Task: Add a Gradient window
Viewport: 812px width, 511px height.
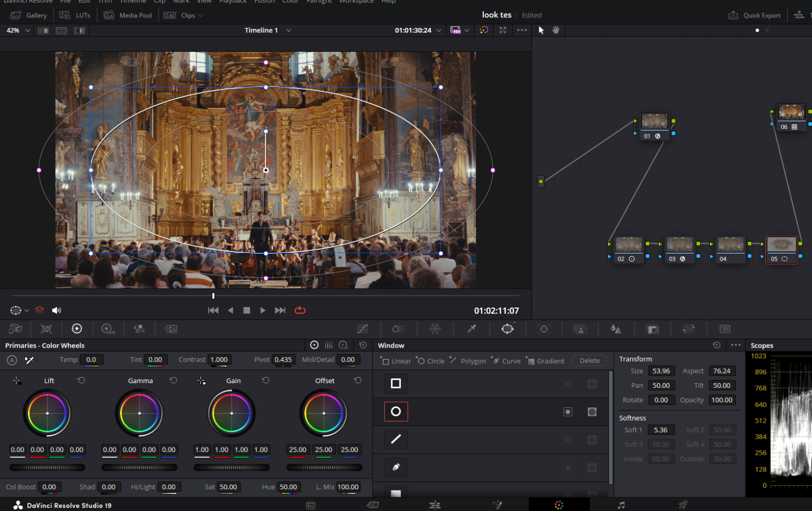Action: pyautogui.click(x=545, y=360)
